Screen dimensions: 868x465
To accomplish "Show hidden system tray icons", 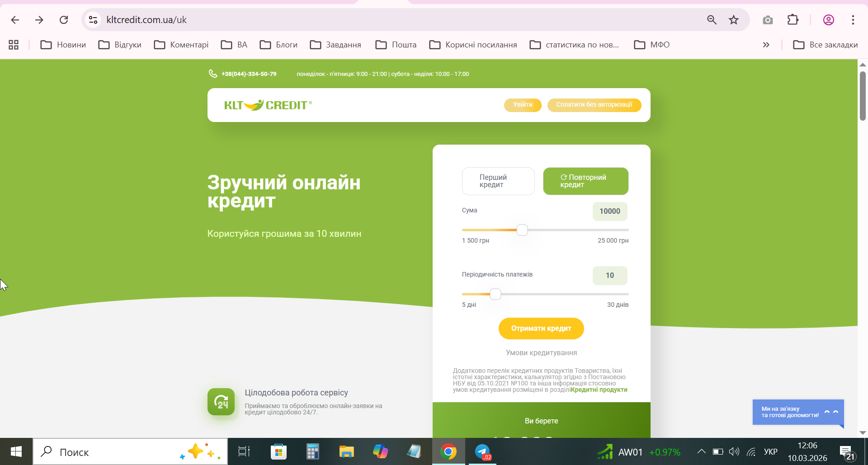I will coord(701,451).
